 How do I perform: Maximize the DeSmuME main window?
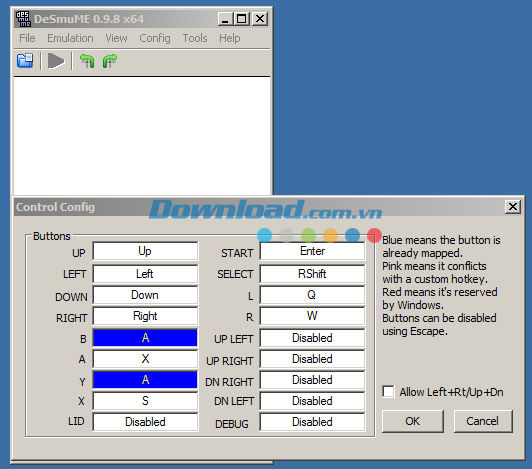pos(242,19)
